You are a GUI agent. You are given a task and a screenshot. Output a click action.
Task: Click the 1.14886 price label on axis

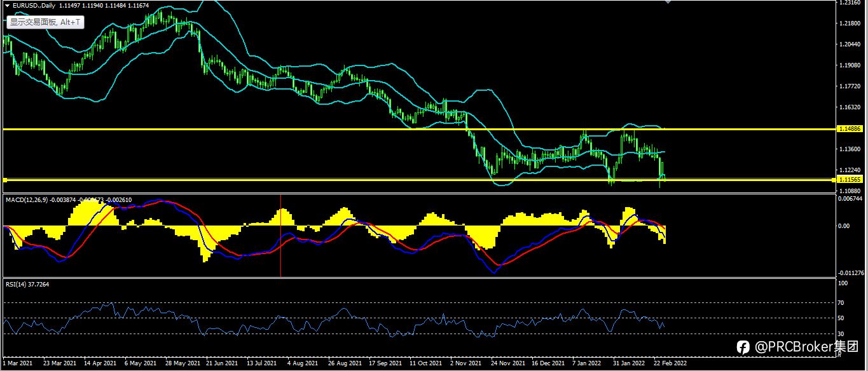850,129
